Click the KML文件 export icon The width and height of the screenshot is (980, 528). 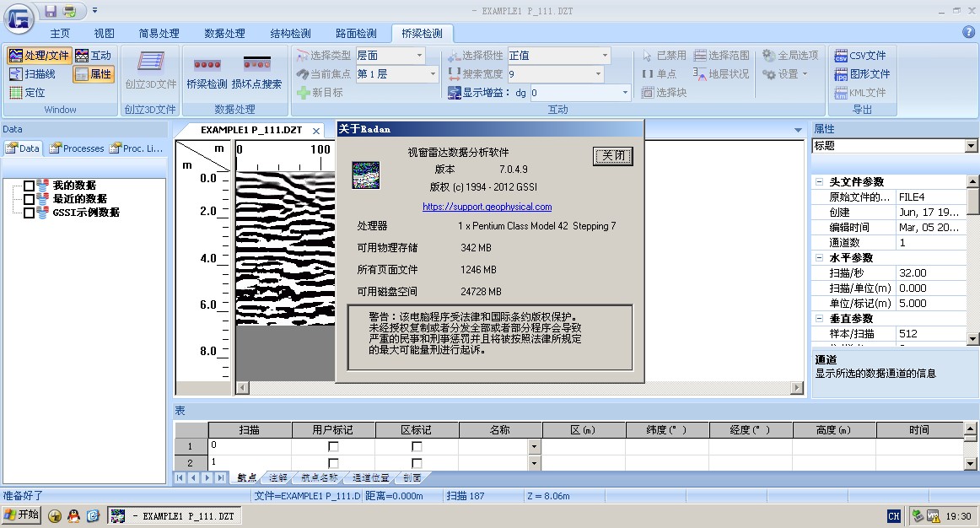(841, 93)
